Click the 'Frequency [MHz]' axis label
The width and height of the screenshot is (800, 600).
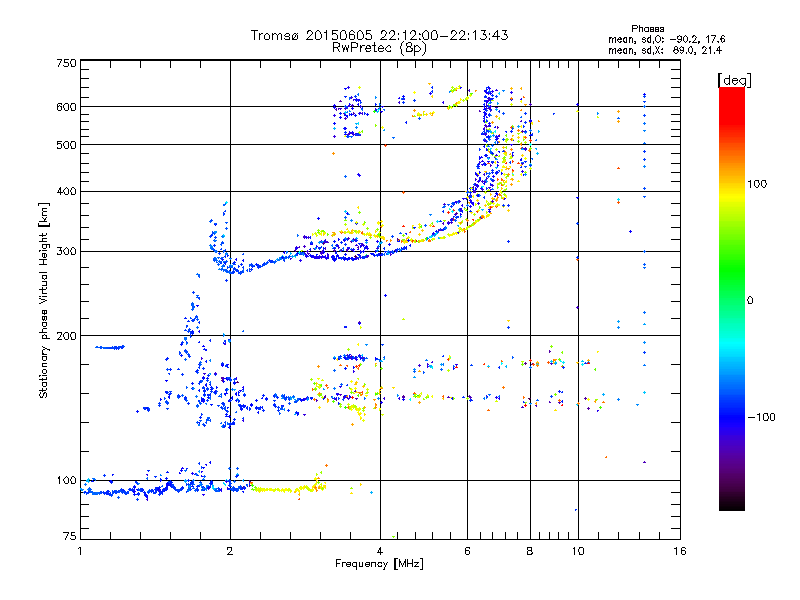[x=379, y=564]
